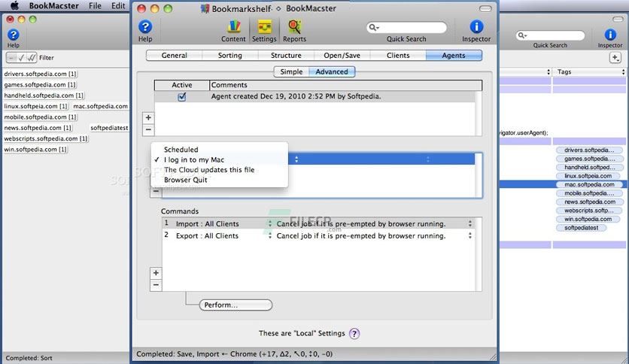Click the Inspector icon in the background window
Image resolution: width=629 pixels, height=364 pixels.
610,35
